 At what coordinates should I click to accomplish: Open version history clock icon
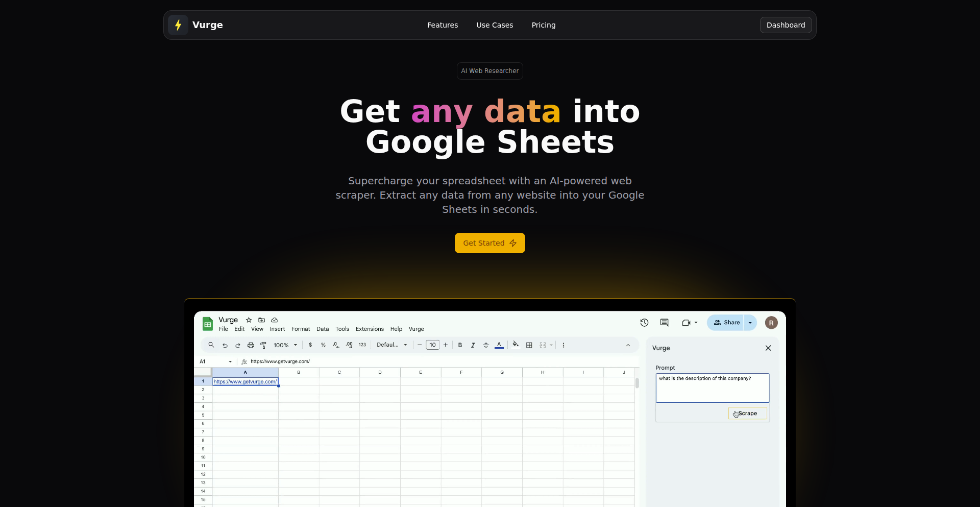click(x=644, y=323)
